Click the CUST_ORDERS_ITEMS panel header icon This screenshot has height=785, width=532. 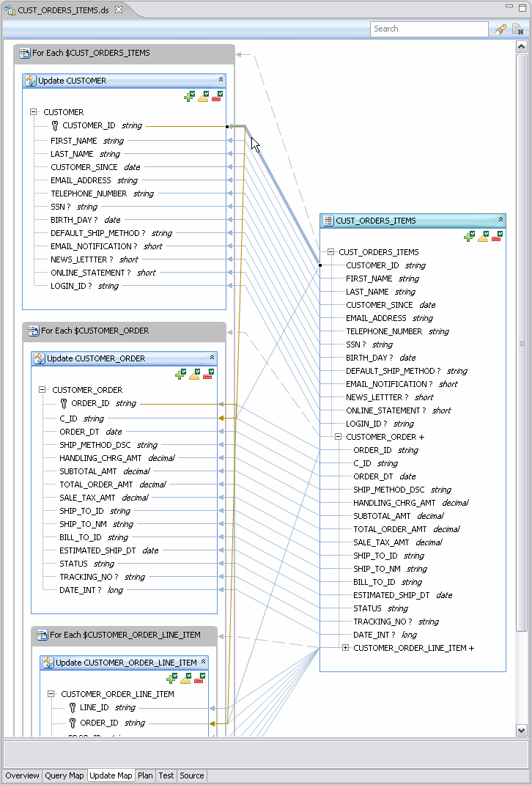tap(328, 221)
